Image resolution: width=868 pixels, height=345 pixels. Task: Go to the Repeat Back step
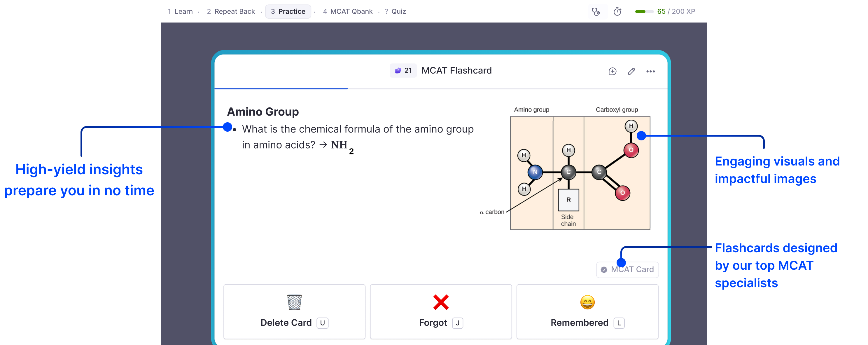click(231, 11)
